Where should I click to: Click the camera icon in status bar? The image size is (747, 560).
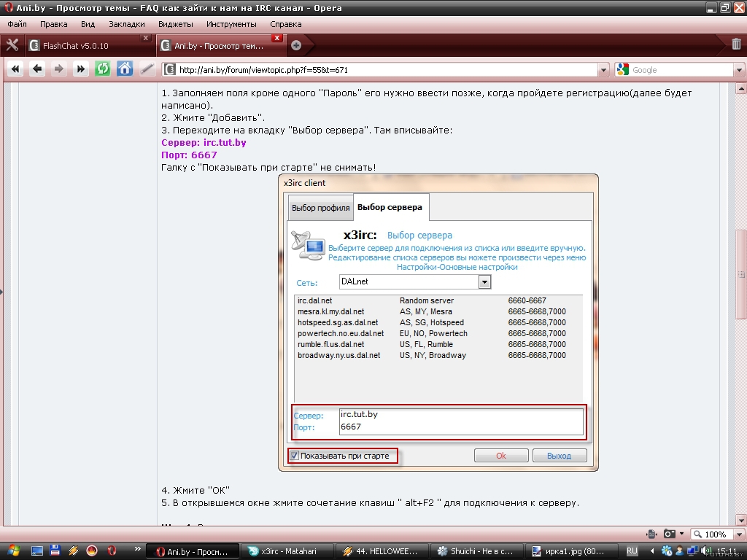(670, 534)
